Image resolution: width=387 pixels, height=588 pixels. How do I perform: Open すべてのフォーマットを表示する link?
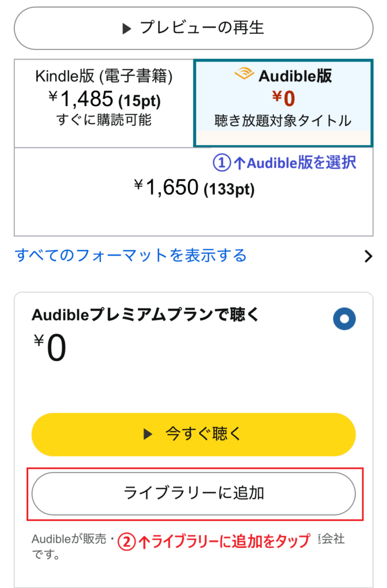click(131, 255)
